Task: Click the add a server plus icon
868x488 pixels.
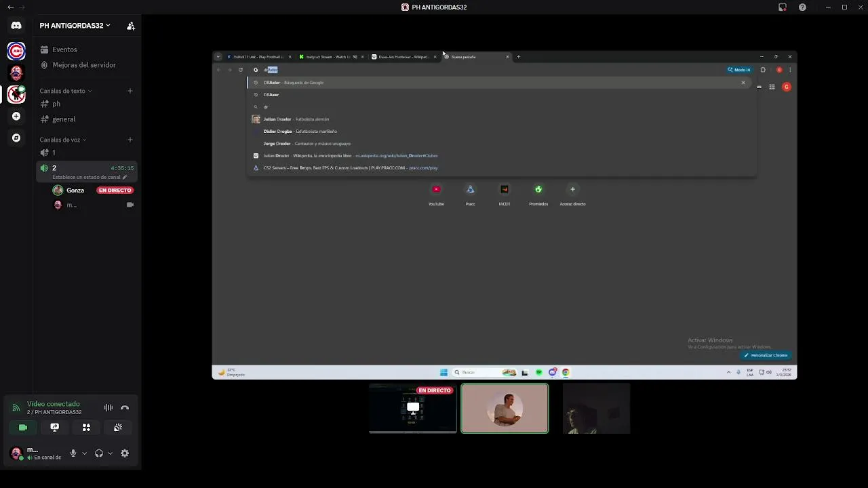Action: pos(16,116)
